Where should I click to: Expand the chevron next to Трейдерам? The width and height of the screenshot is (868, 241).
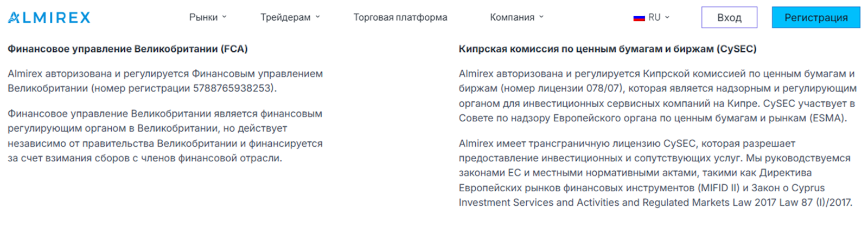[x=318, y=17]
